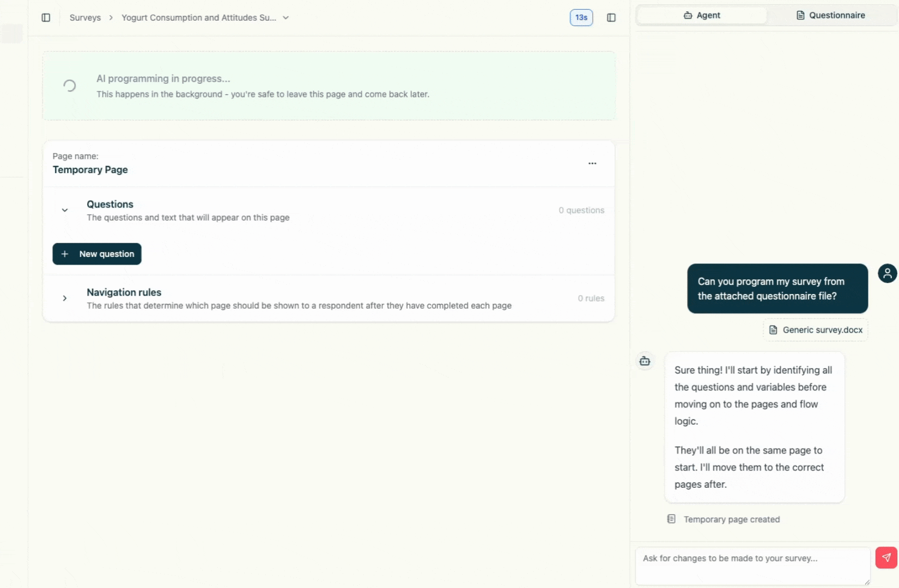Toggle the left sidebar panel icon
The width and height of the screenshot is (899, 588).
tap(46, 17)
